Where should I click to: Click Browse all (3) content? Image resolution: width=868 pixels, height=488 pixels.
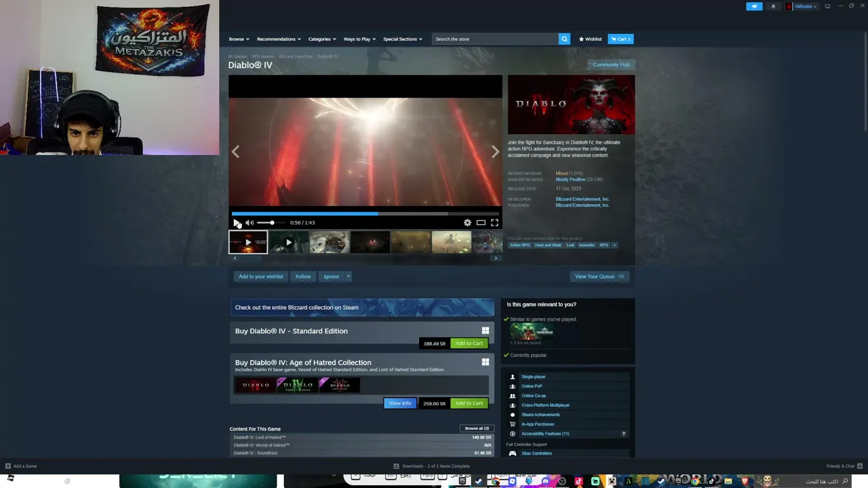point(477,428)
